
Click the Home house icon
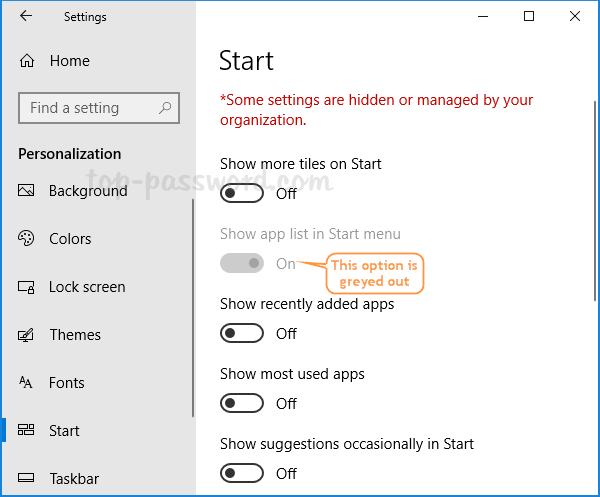pyautogui.click(x=27, y=61)
